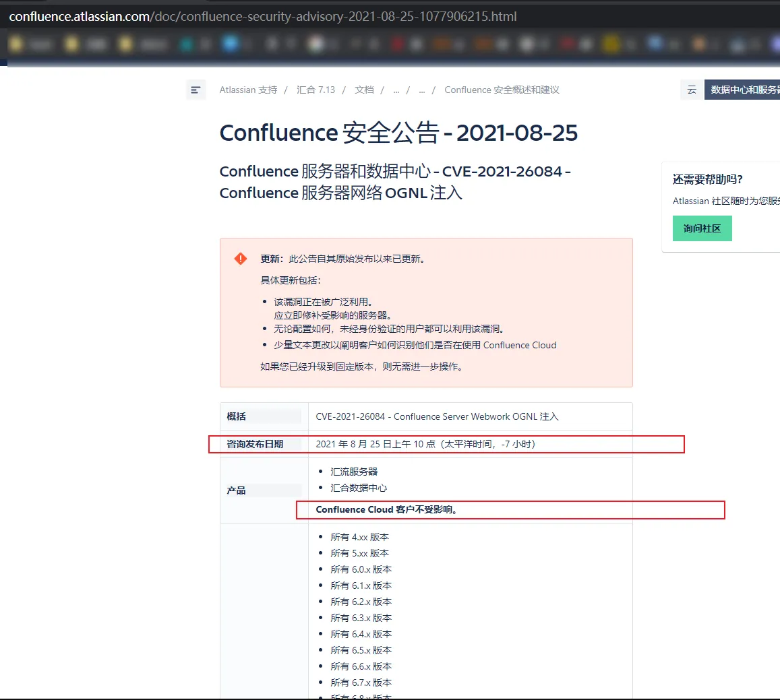Image resolution: width=780 pixels, height=700 pixels.
Task: Click the CVE-2021-26084 summary table cell
Action: tap(437, 416)
